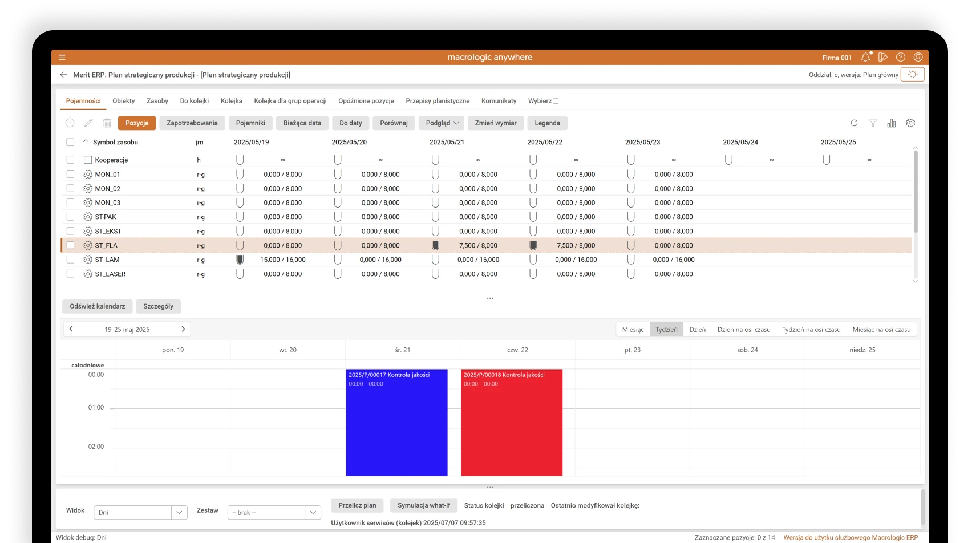Open the hamburger main menu
Image resolution: width=980 pixels, height=543 pixels.
coord(62,57)
